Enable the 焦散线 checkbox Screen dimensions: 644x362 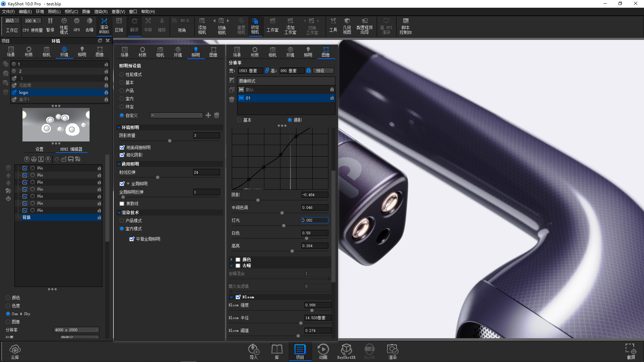click(x=122, y=203)
